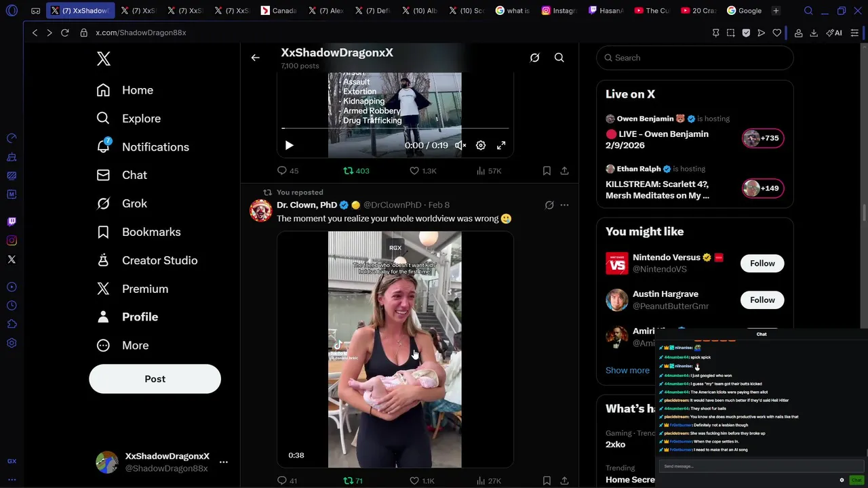
Task: Open Premium in X sidebar
Action: [133, 289]
